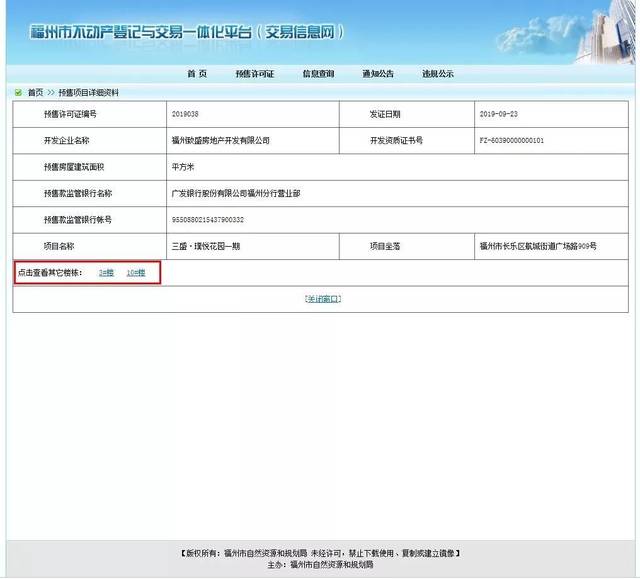Click the 主办 sponsor footer line
This screenshot has height=579, width=640.
(320, 565)
